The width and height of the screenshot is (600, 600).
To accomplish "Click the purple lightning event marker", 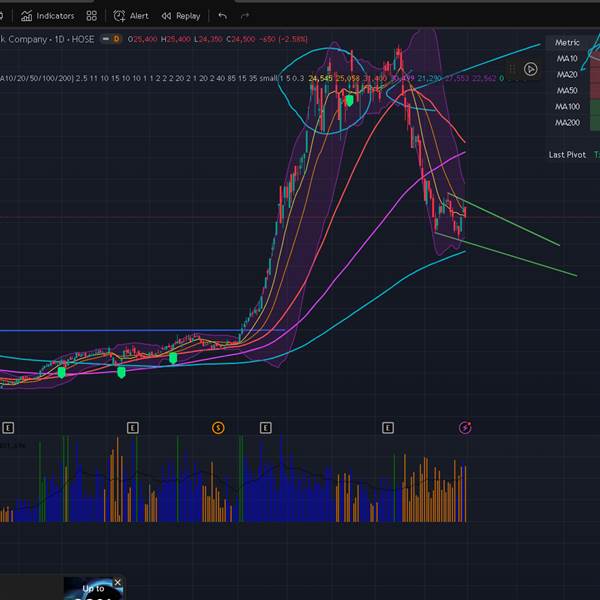I will click(x=465, y=428).
